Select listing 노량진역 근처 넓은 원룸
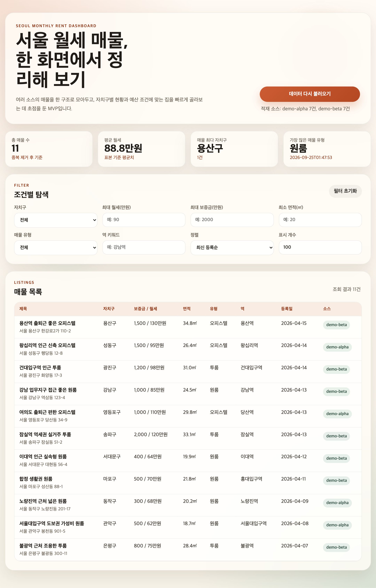The image size is (376, 588). (x=43, y=501)
